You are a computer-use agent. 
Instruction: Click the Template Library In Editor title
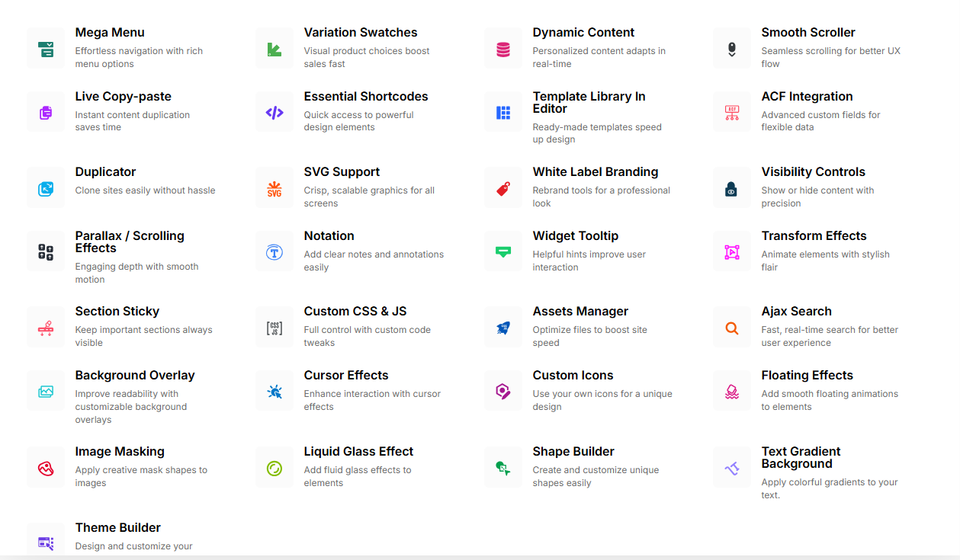click(589, 103)
